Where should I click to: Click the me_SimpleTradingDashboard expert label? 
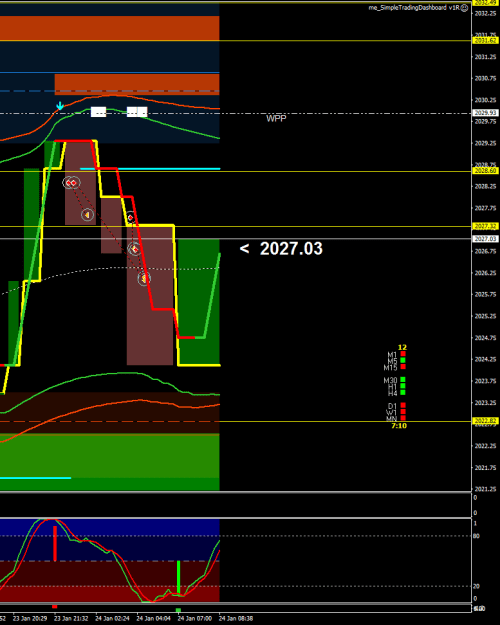[x=414, y=8]
